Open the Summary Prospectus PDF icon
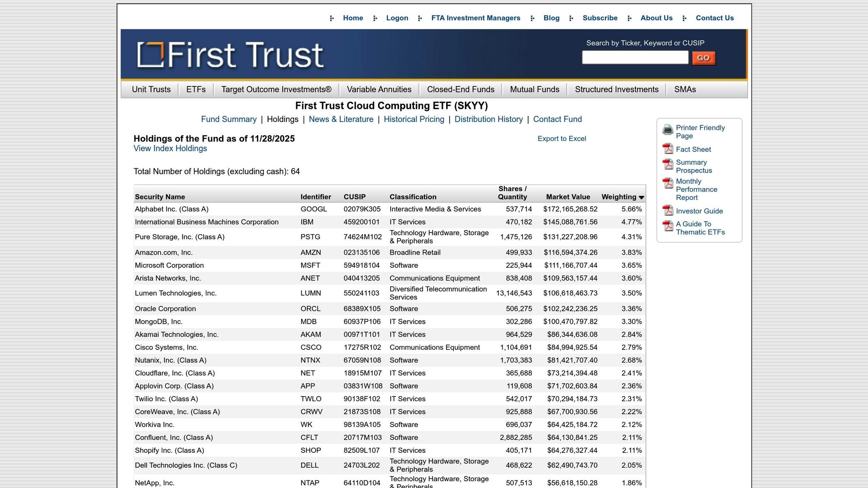Image resolution: width=868 pixels, height=488 pixels. (668, 164)
